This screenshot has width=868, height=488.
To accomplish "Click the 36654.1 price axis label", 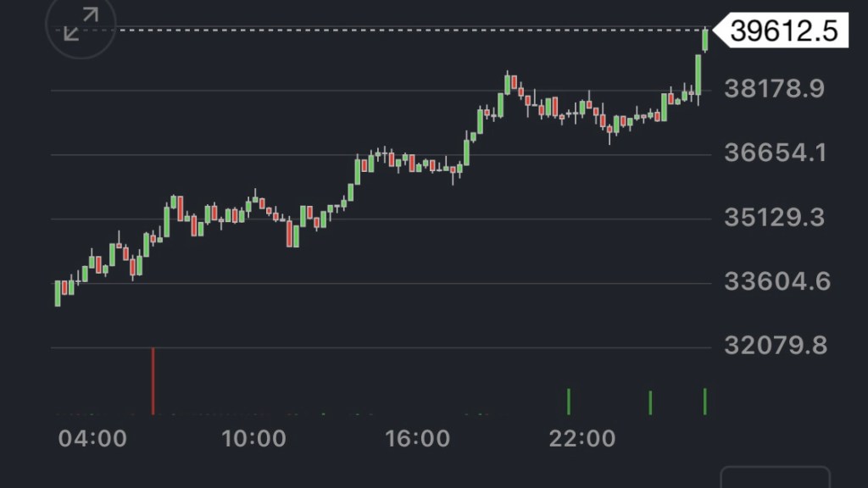I will (x=774, y=153).
